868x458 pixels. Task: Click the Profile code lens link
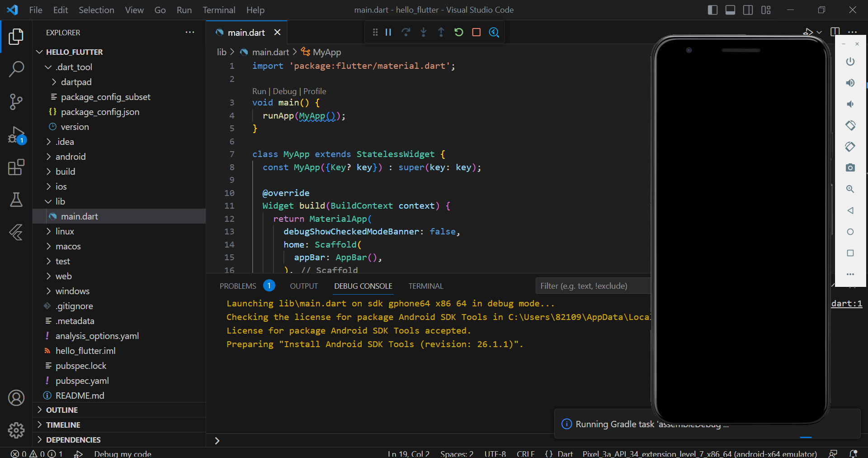[x=315, y=91]
